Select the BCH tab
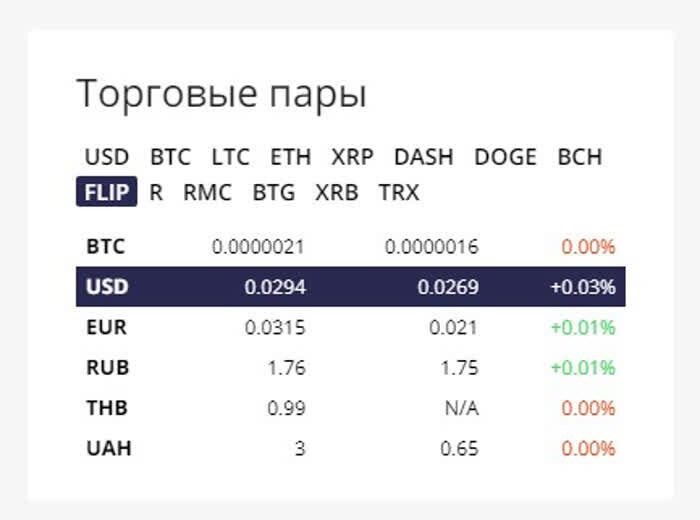700x520 pixels. coord(579,157)
